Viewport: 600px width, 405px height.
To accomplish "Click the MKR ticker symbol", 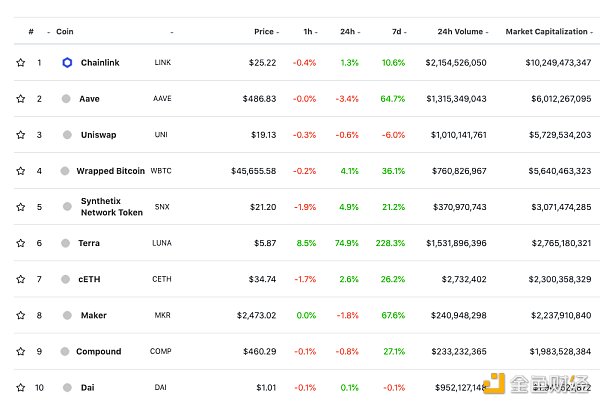I will (x=163, y=315).
